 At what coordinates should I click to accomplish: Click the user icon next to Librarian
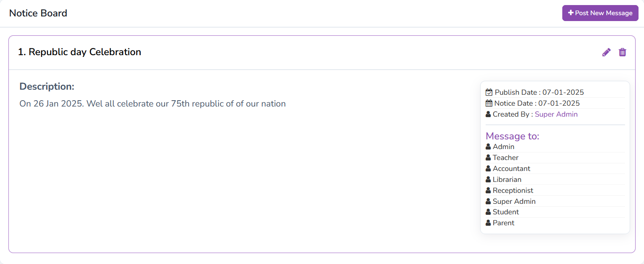(488, 179)
